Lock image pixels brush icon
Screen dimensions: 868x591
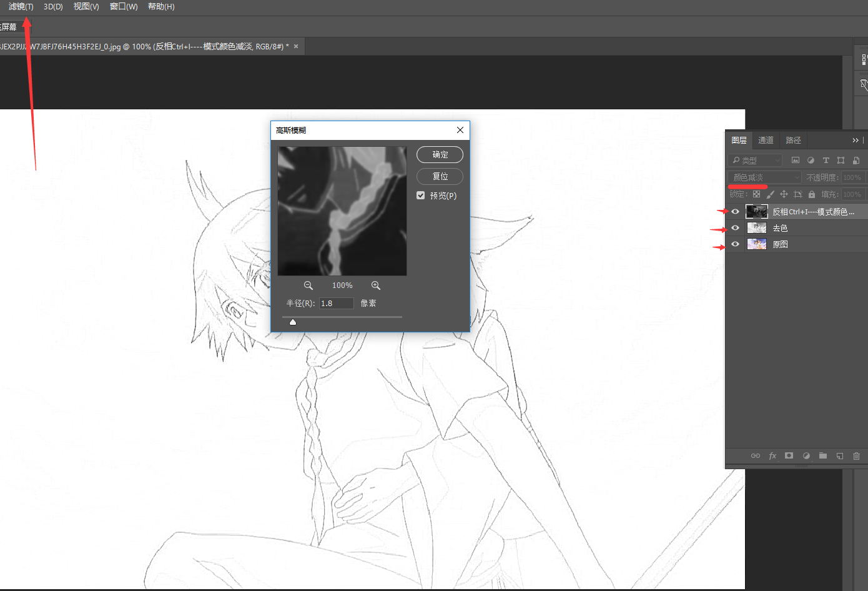click(x=770, y=194)
